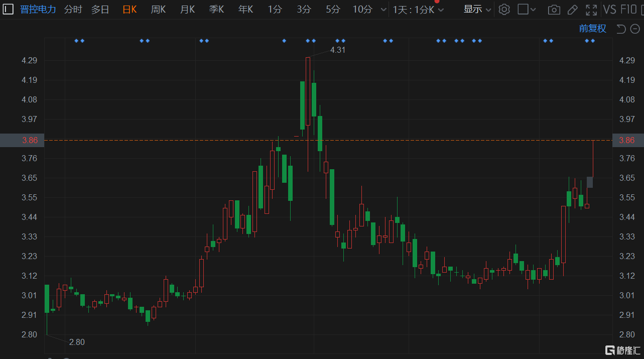Click the circled minus zoom-out icon
The height and width of the screenshot is (359, 644).
634,29
